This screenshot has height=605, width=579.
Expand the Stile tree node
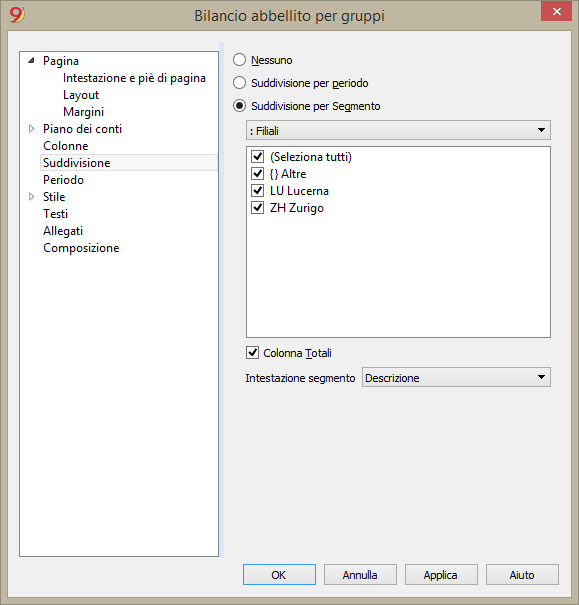[x=32, y=196]
